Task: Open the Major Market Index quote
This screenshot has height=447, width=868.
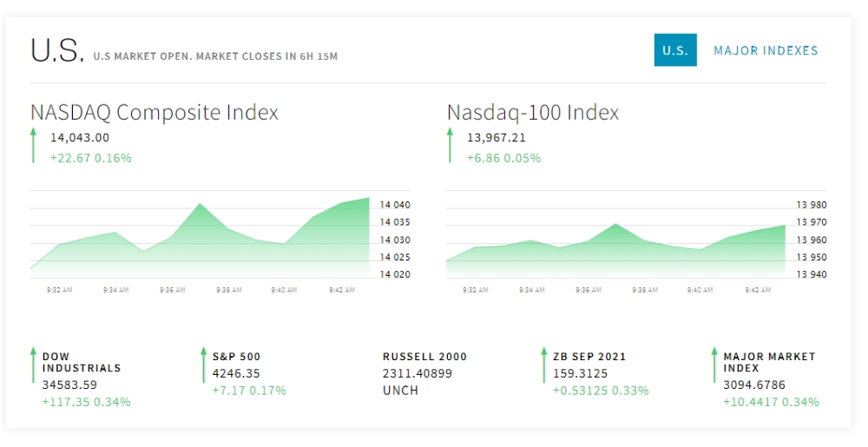Action: (769, 362)
